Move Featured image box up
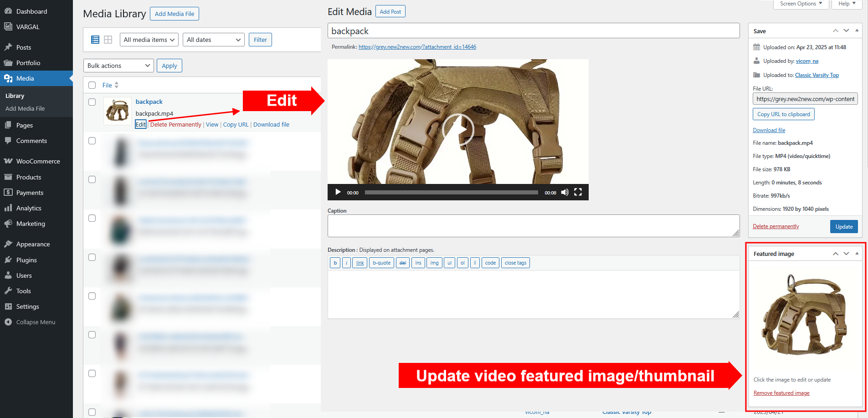 click(x=836, y=254)
